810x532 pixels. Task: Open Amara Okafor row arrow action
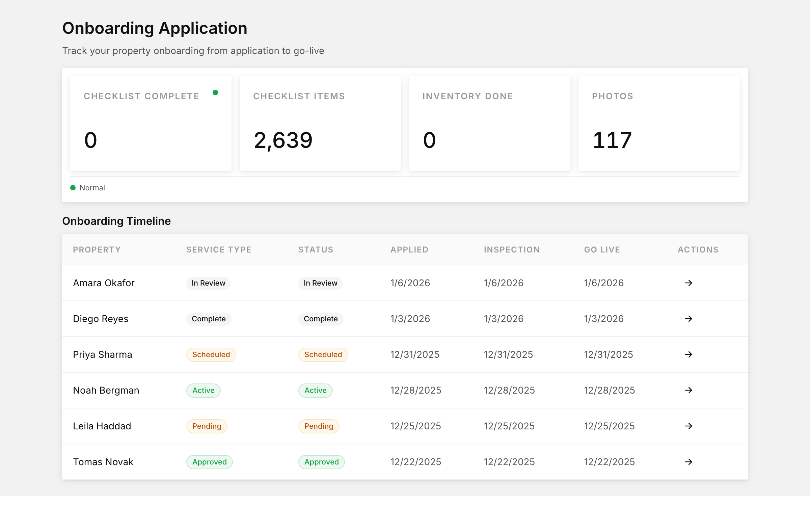point(688,283)
